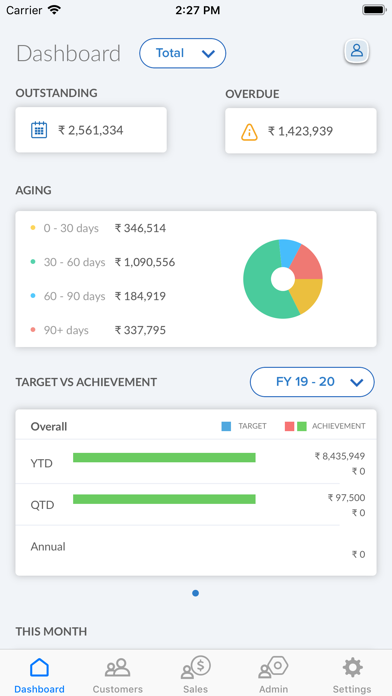Click the YTD row label
This screenshot has height=696, width=392.
pos(41,463)
